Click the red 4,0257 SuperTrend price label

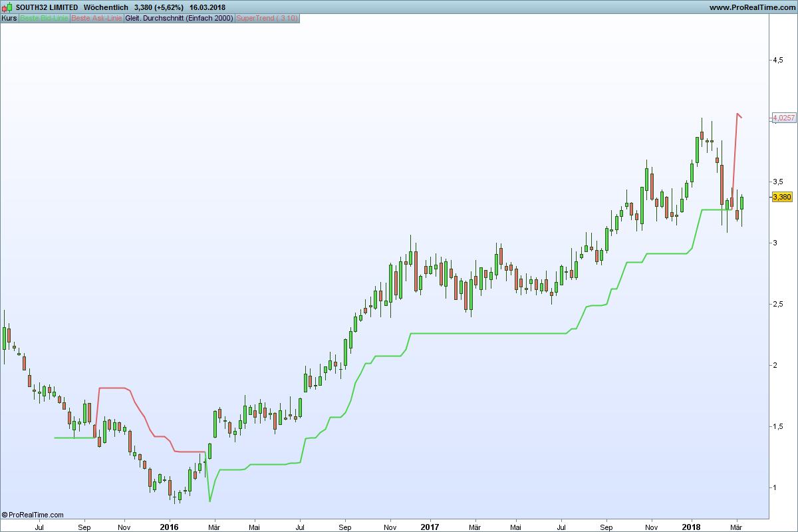[x=784, y=118]
